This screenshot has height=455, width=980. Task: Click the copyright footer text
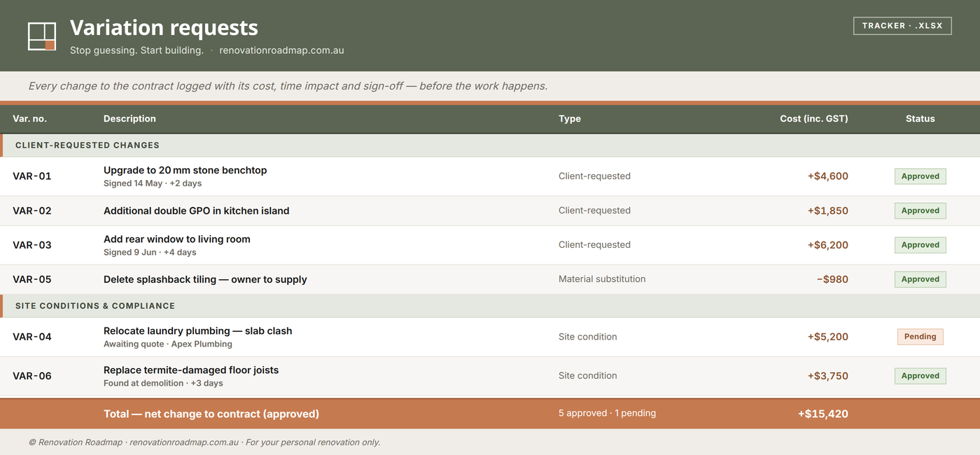(204, 442)
